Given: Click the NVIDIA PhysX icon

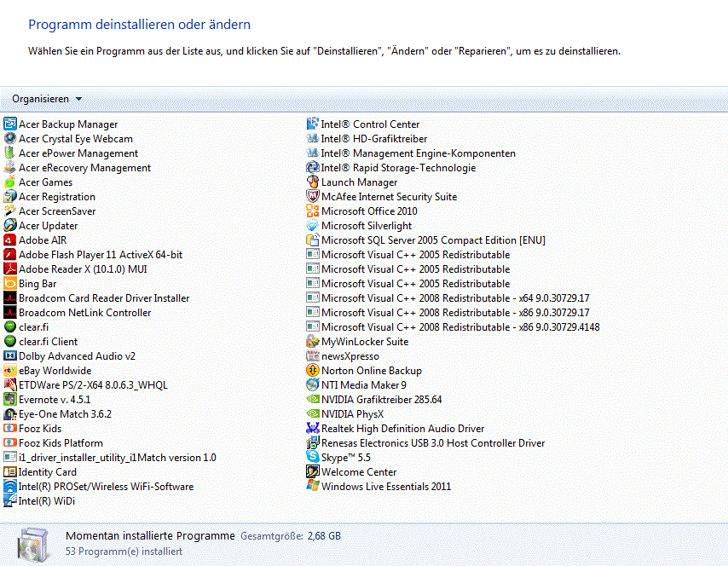Looking at the screenshot, I should click(x=313, y=413).
